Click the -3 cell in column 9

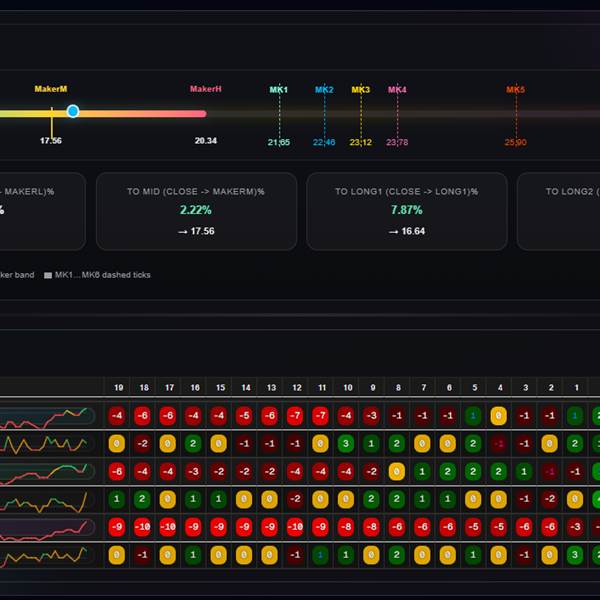pos(371,416)
